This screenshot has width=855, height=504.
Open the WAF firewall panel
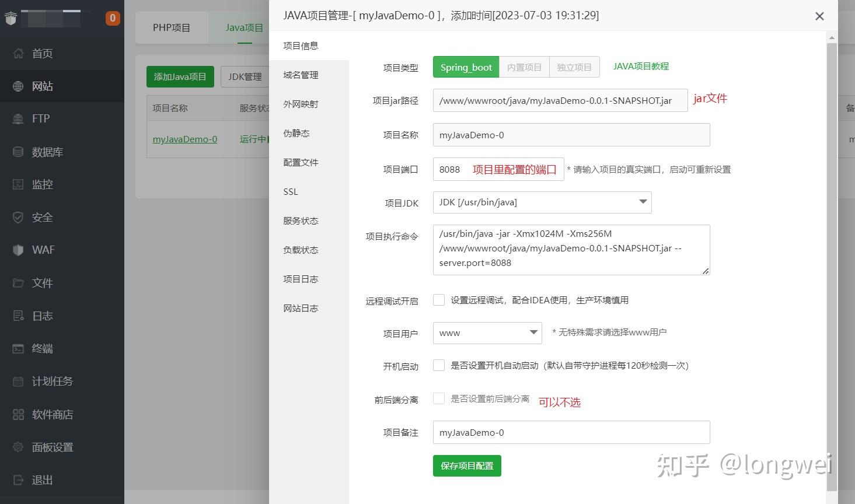click(x=44, y=250)
